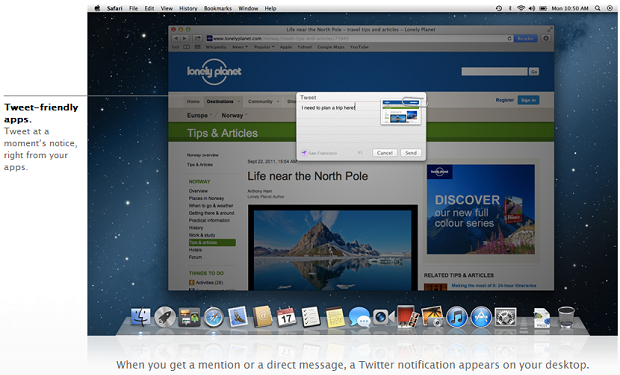Expand the Popular bookmarks dropdown
Image resolution: width=620 pixels, height=375 pixels.
pos(264,47)
